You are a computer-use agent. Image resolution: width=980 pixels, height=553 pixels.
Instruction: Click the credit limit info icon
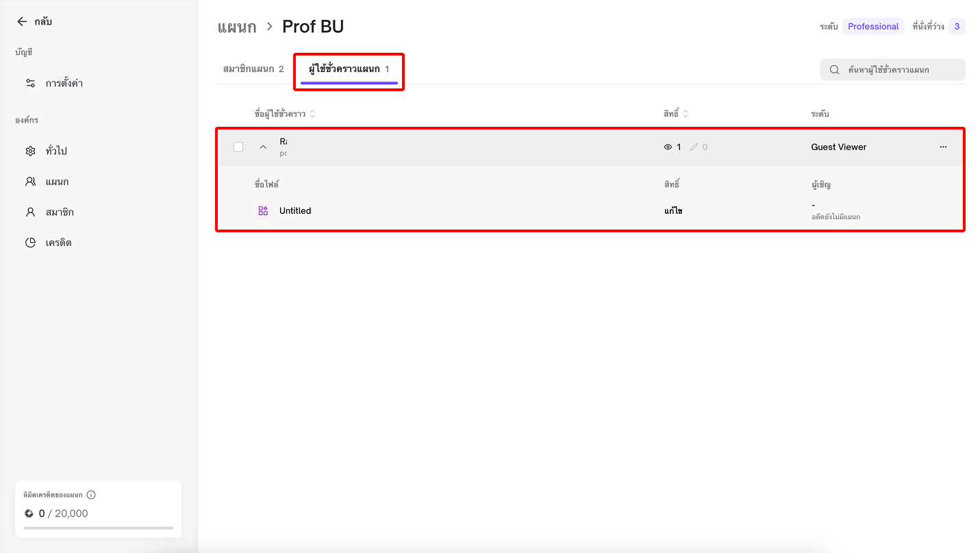click(91, 495)
